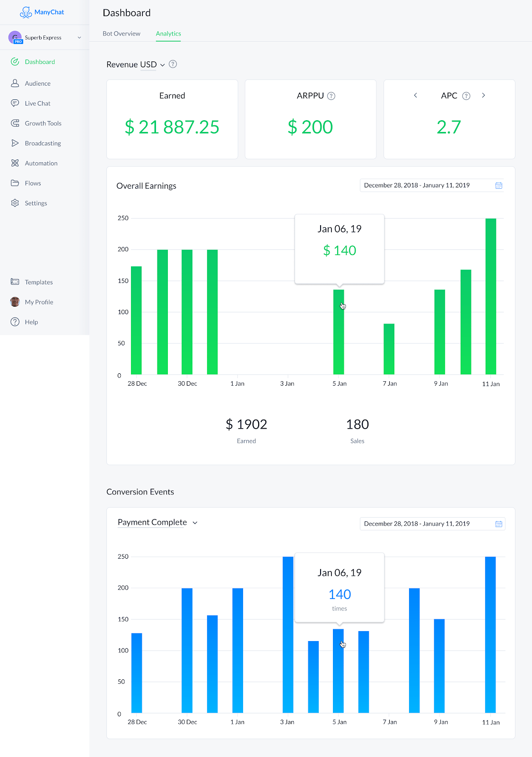Screen dimensions: 532x757
Task: Click the ManyChat logo icon
Action: (x=26, y=12)
